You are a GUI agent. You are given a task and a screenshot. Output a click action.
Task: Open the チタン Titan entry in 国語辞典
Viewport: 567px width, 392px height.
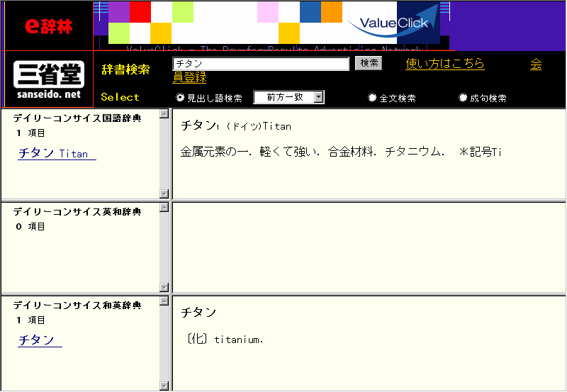click(x=57, y=153)
